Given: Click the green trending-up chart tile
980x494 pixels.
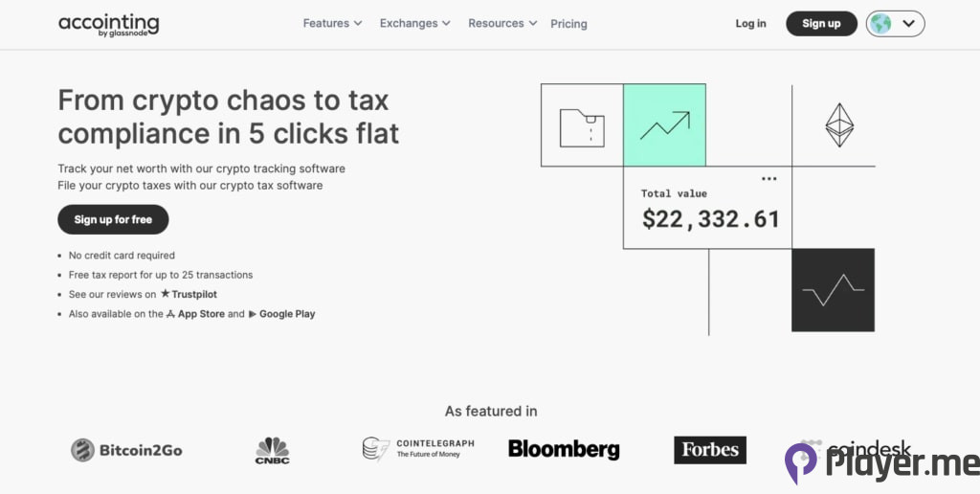Looking at the screenshot, I should point(664,125).
